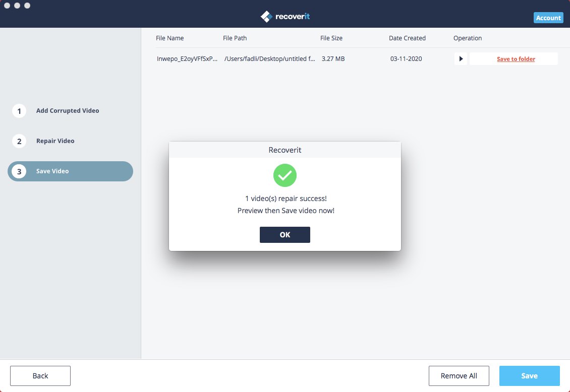
Task: Select step 1 Add Corrupted Video
Action: click(70, 111)
